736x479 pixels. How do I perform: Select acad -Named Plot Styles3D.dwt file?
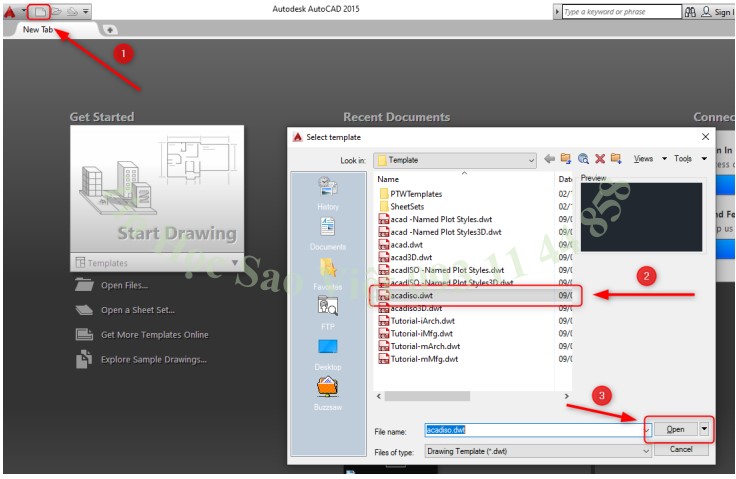445,232
